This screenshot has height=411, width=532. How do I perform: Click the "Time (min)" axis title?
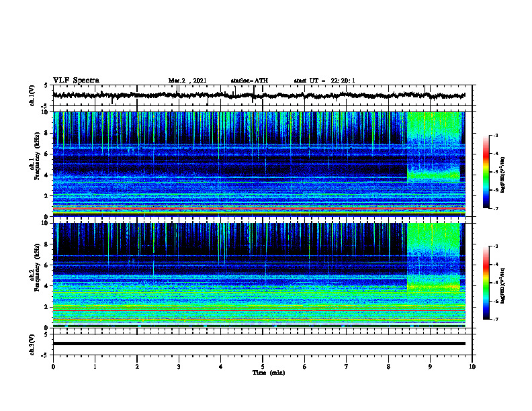coord(269,373)
